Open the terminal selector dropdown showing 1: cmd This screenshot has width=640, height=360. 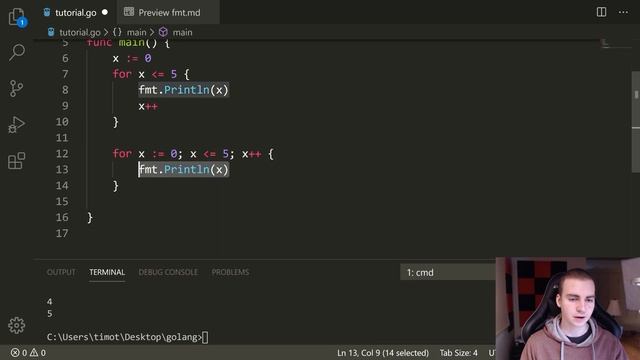point(448,272)
